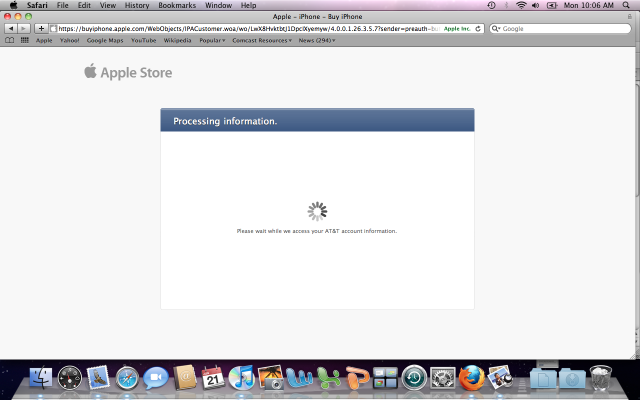Open the Apple menu
The height and width of the screenshot is (400, 640).
(x=13, y=5)
